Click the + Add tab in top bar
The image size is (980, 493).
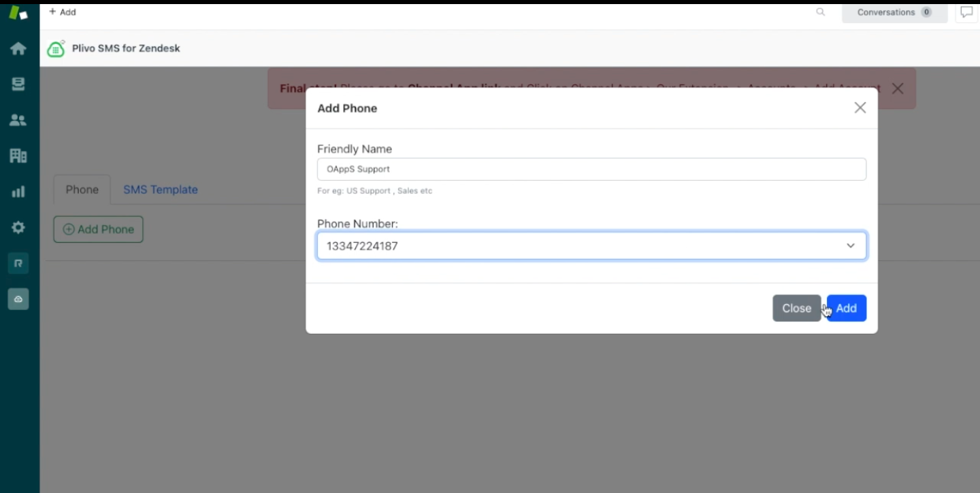(63, 12)
